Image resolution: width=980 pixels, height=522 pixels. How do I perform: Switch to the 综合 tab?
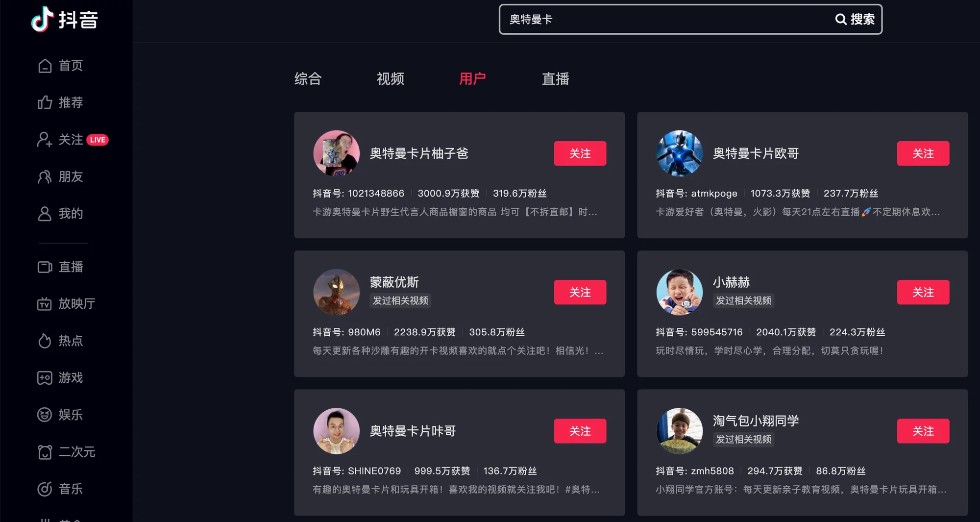tap(308, 79)
